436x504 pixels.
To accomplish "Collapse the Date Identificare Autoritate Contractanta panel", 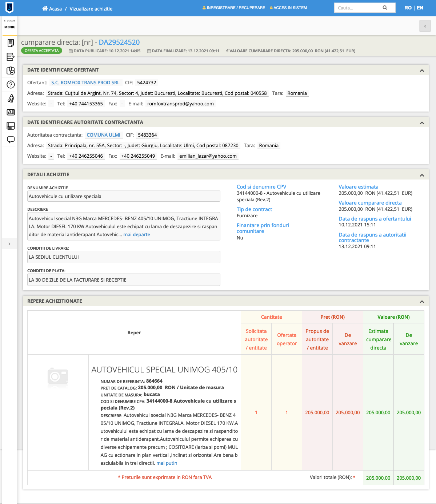I will (x=422, y=123).
